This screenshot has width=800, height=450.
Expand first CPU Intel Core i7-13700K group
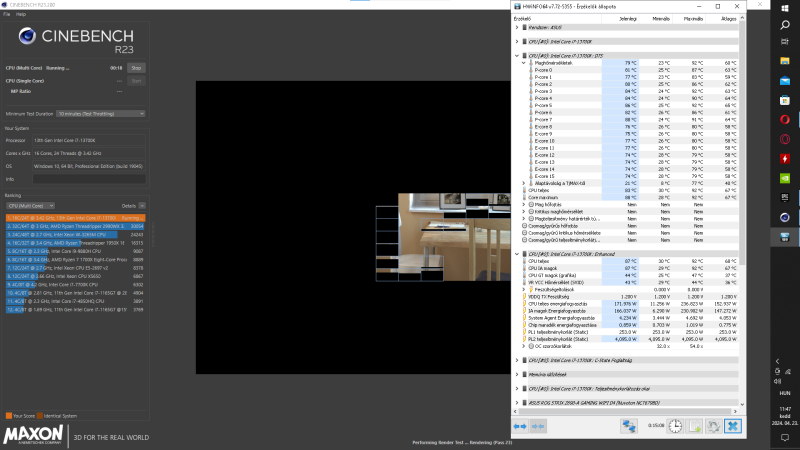click(517, 42)
